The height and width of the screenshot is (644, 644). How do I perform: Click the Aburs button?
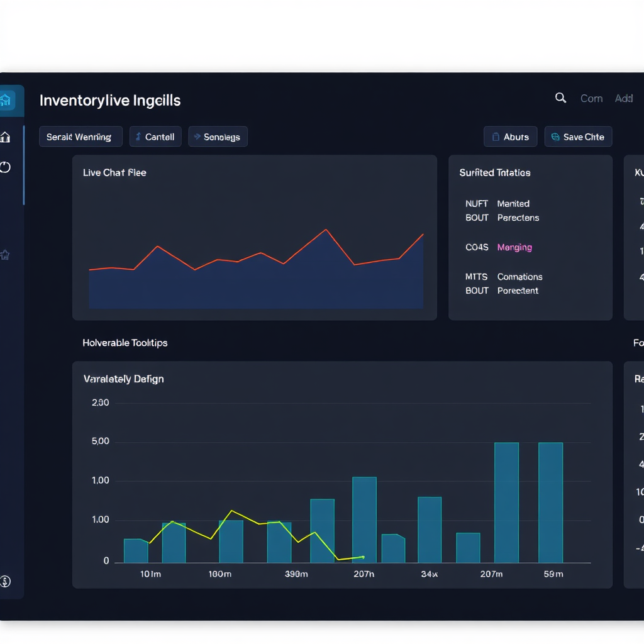[510, 136]
